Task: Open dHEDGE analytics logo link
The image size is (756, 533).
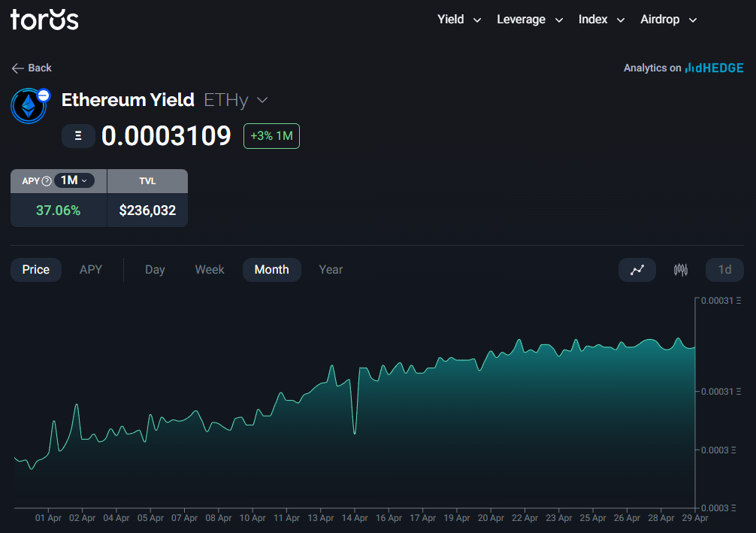Action: point(714,68)
